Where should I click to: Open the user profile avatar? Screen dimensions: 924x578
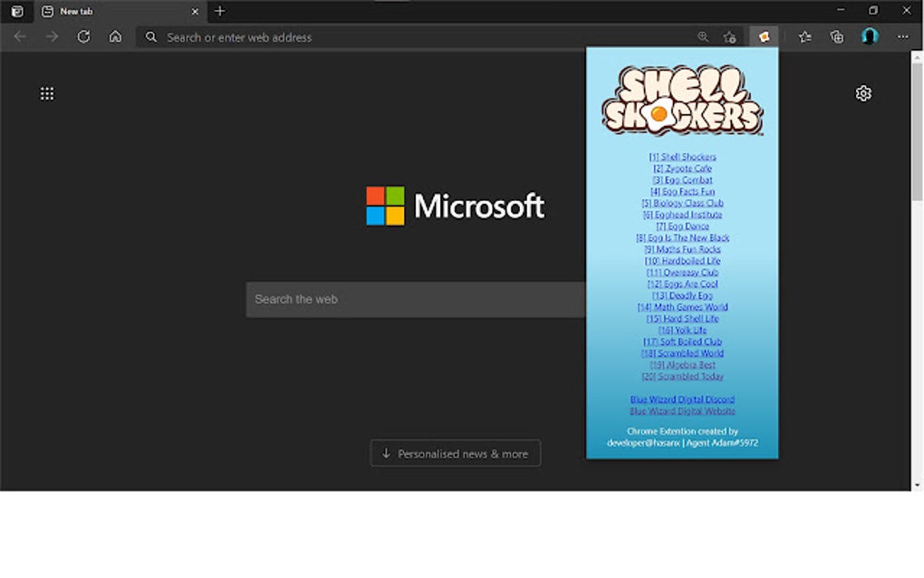tap(870, 36)
